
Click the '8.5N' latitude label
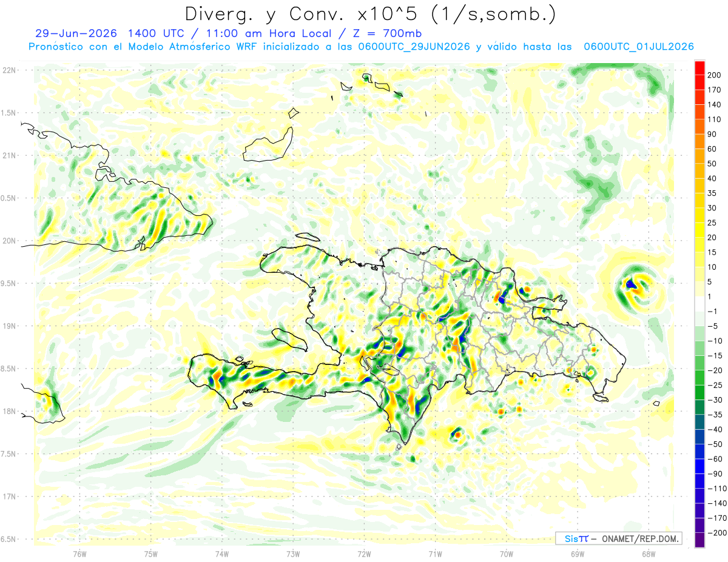(9, 369)
